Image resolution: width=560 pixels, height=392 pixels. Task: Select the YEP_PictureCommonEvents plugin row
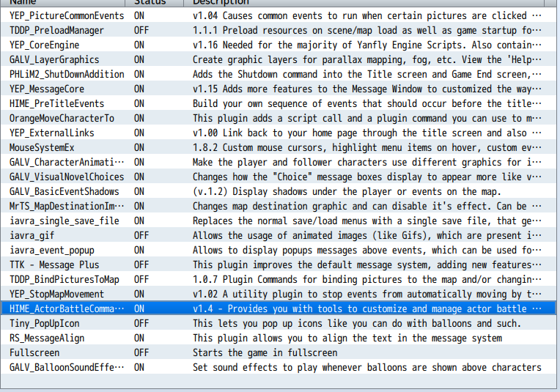click(279, 15)
